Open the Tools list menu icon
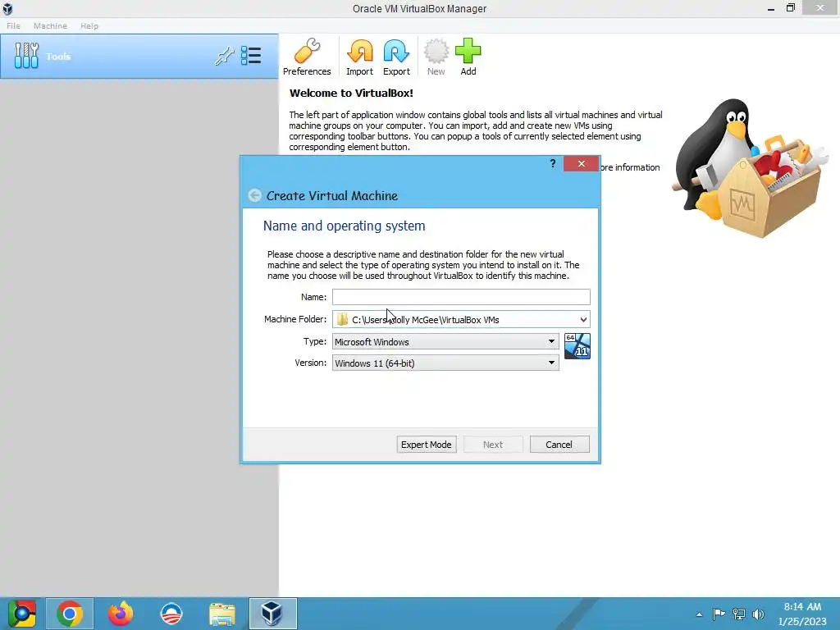This screenshot has width=840, height=630. coord(251,56)
